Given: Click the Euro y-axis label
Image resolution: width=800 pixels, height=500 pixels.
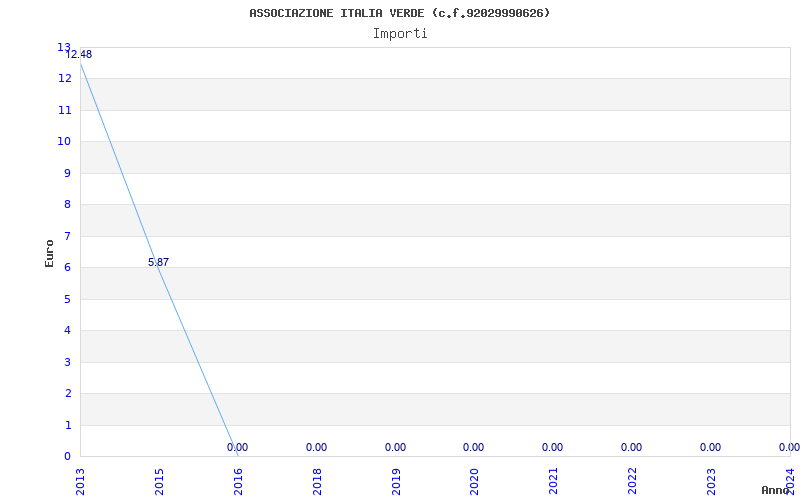Looking at the screenshot, I should coord(49,254).
